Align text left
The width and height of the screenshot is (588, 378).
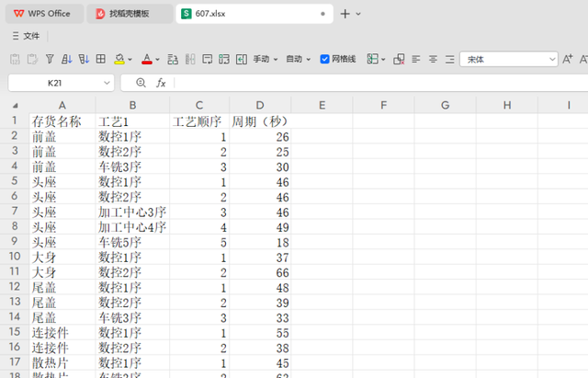coord(416,59)
